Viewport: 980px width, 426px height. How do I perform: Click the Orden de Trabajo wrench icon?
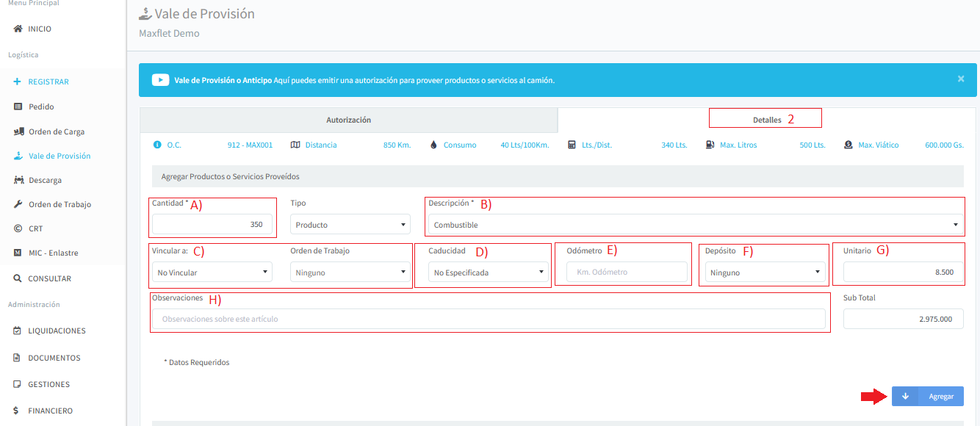(18, 204)
